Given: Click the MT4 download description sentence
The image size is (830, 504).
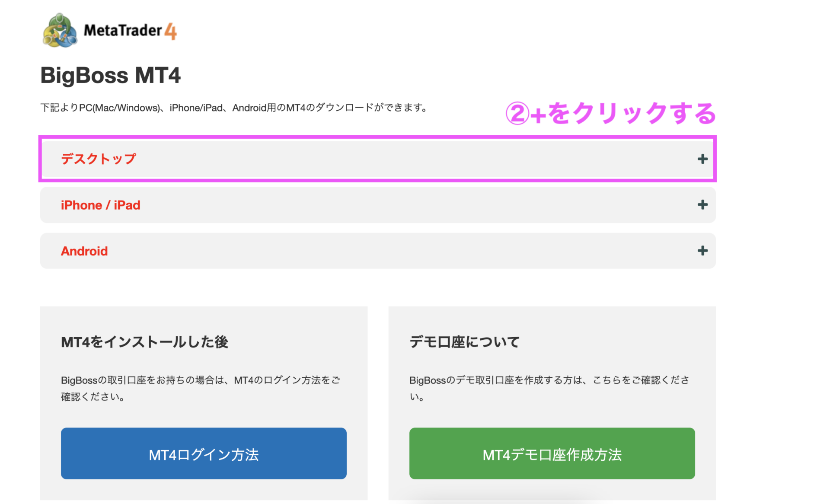Looking at the screenshot, I should 233,108.
